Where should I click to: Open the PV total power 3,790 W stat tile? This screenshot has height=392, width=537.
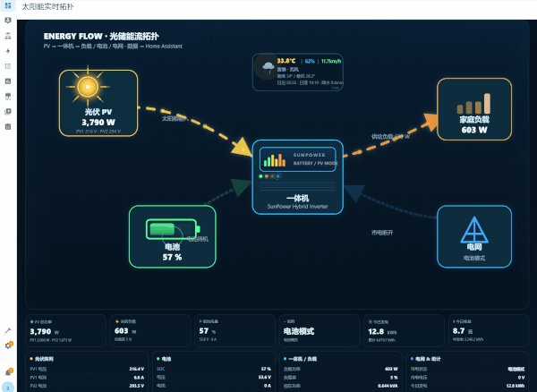pyautogui.click(x=65, y=331)
